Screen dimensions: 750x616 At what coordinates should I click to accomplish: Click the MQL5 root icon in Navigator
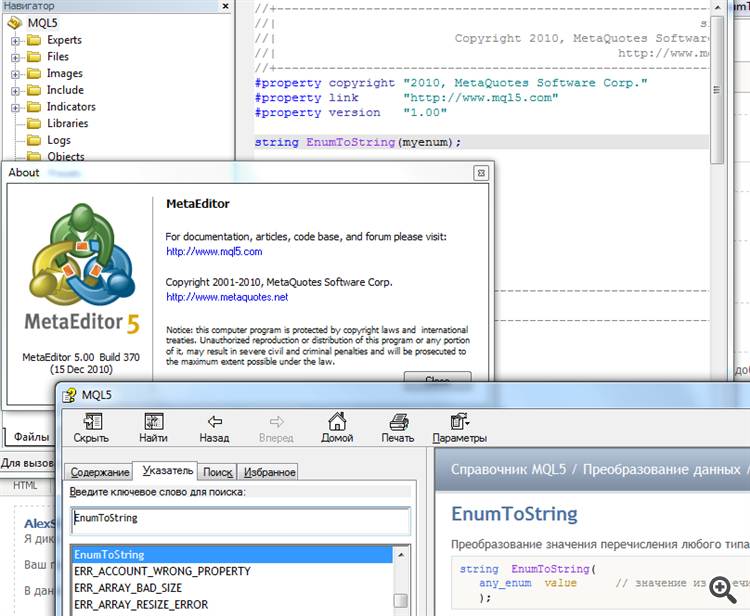click(15, 23)
